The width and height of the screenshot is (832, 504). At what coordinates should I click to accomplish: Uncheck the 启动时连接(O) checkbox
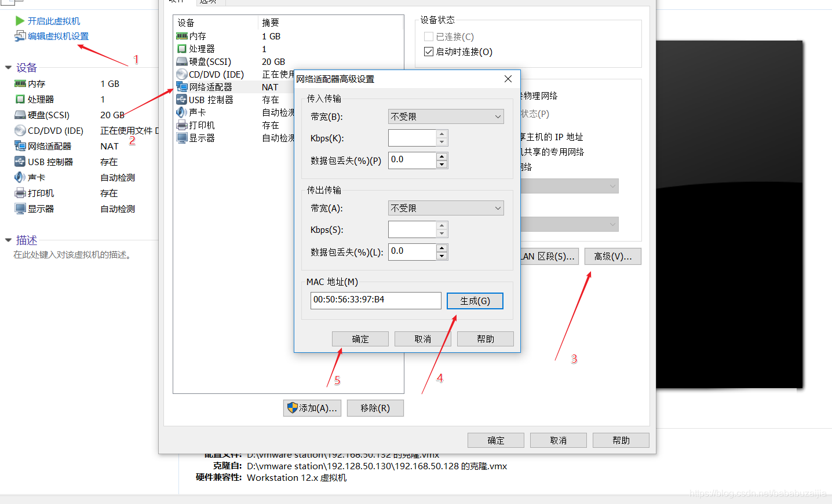point(429,52)
